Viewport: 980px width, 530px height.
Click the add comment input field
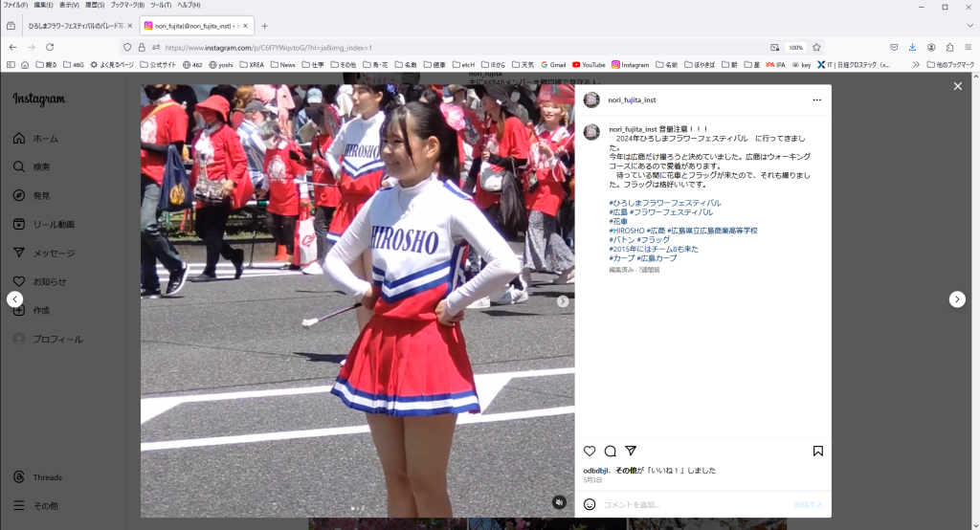coord(694,504)
